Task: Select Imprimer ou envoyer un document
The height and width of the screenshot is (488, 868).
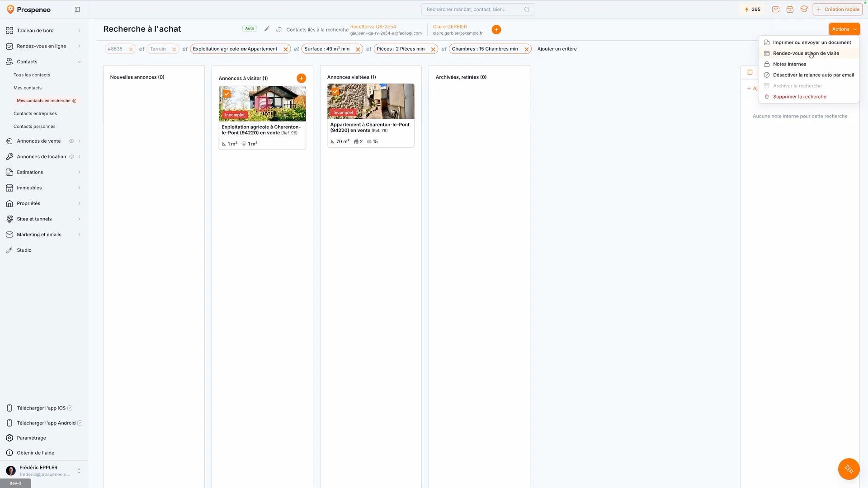Action: pyautogui.click(x=809, y=42)
